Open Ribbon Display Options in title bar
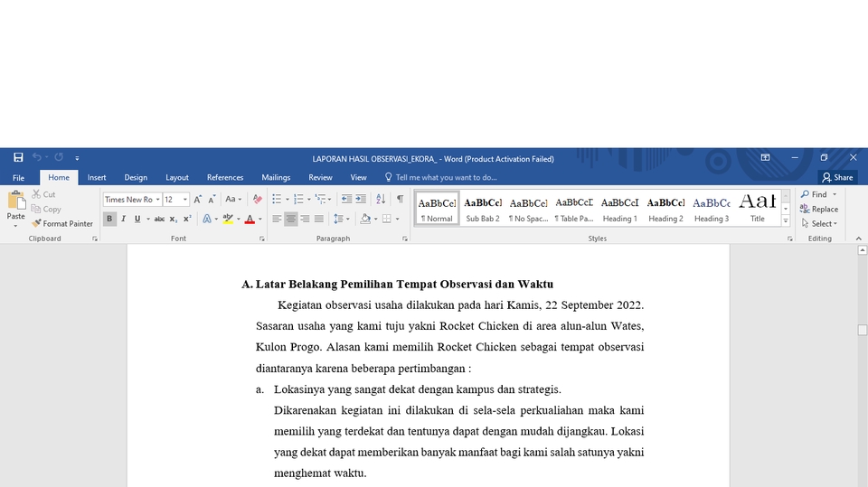 [x=765, y=158]
